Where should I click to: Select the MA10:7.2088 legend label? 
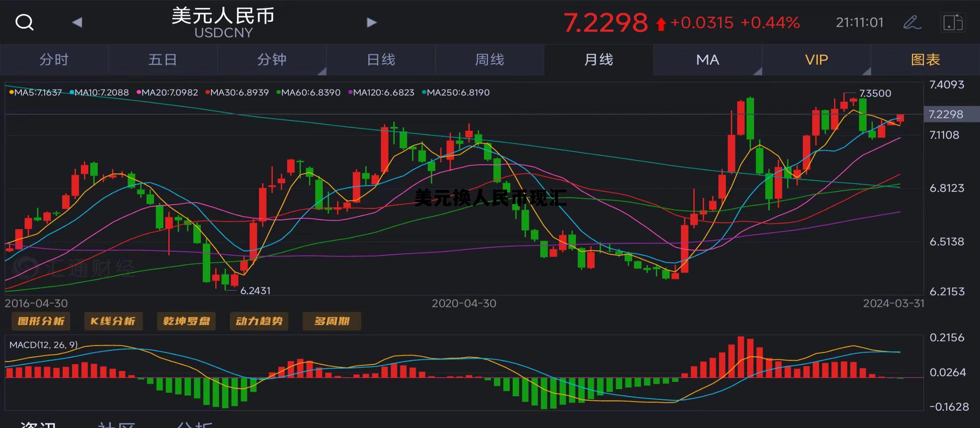coord(99,92)
